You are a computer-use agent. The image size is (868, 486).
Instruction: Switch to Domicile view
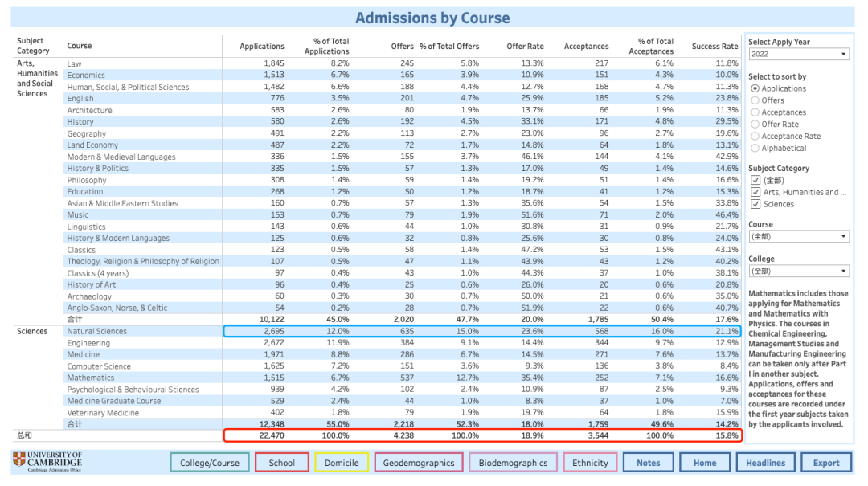point(342,463)
